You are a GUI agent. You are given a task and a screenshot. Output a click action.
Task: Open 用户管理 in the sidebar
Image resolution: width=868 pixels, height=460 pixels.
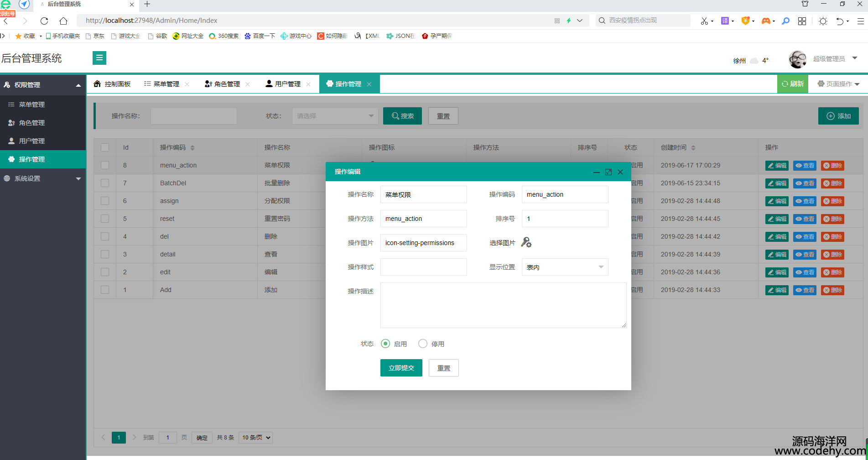(x=32, y=141)
